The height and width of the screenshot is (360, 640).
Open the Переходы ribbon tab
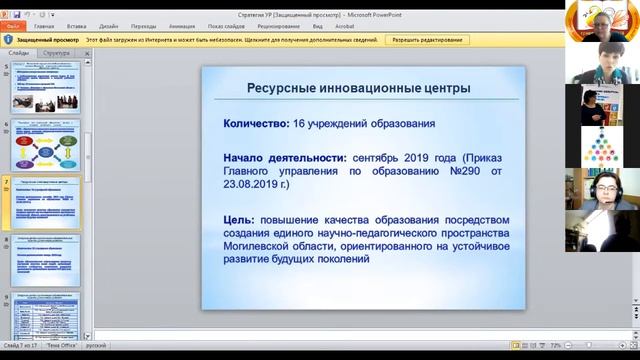(143, 26)
